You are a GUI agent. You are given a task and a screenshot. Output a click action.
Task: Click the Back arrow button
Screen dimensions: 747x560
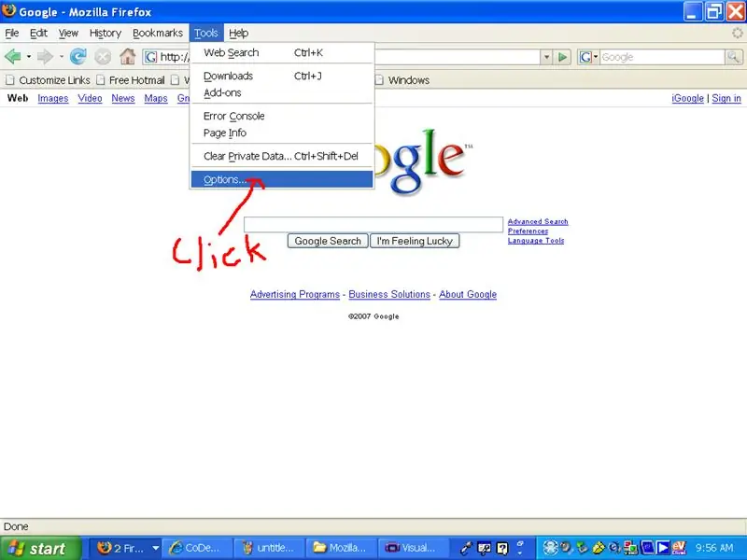click(13, 57)
